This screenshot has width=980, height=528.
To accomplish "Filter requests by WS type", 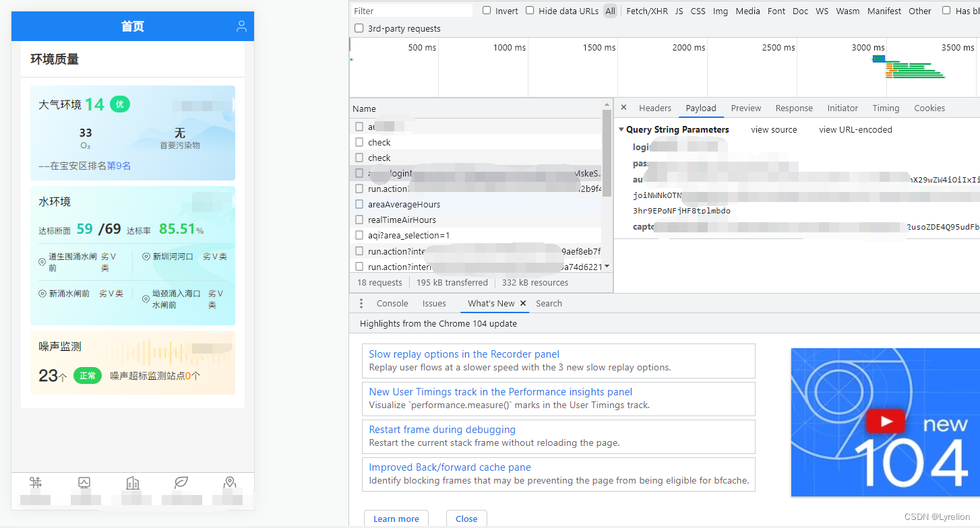I will pyautogui.click(x=822, y=11).
